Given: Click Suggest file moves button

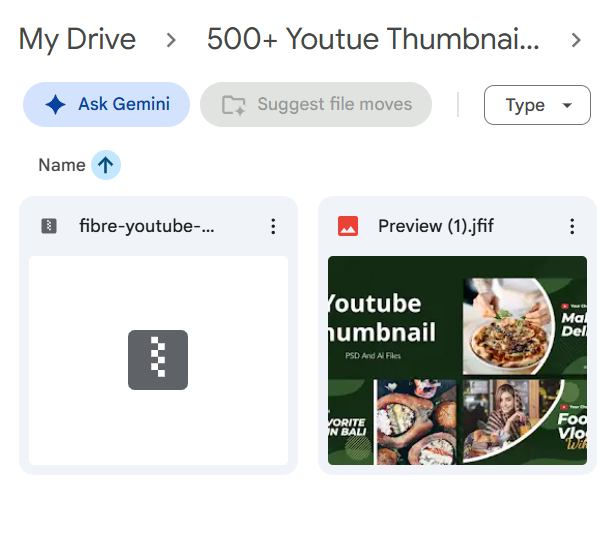Looking at the screenshot, I should 316,104.
